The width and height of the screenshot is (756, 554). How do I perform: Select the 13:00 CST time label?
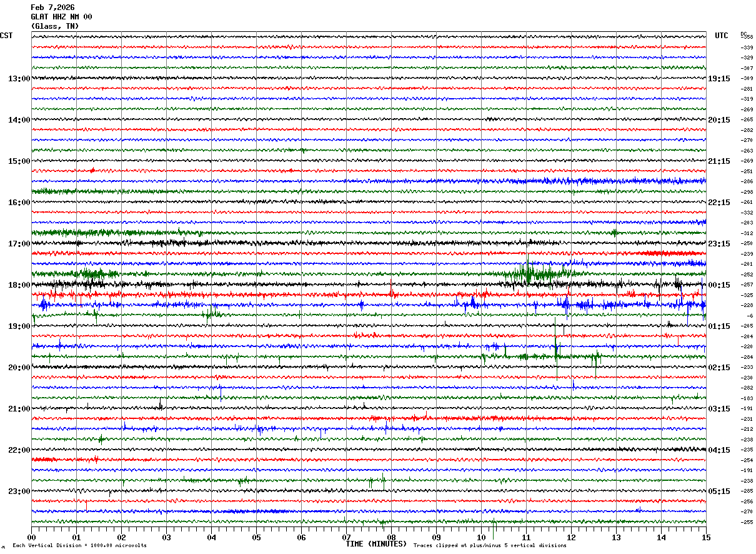19,79
